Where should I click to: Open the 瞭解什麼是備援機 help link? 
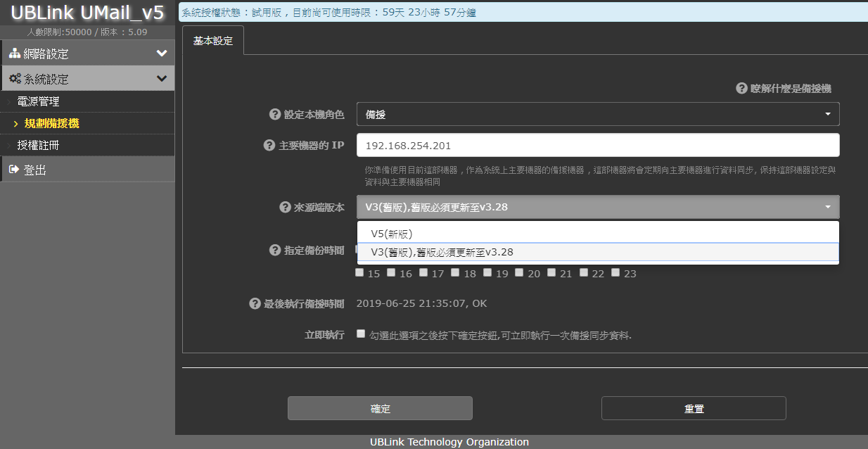[784, 88]
